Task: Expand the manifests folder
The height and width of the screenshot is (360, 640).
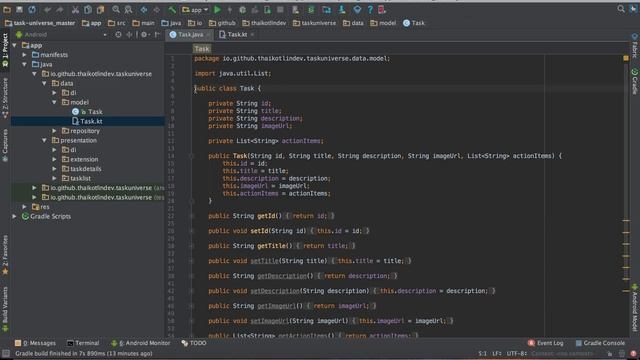Action: (x=25, y=55)
